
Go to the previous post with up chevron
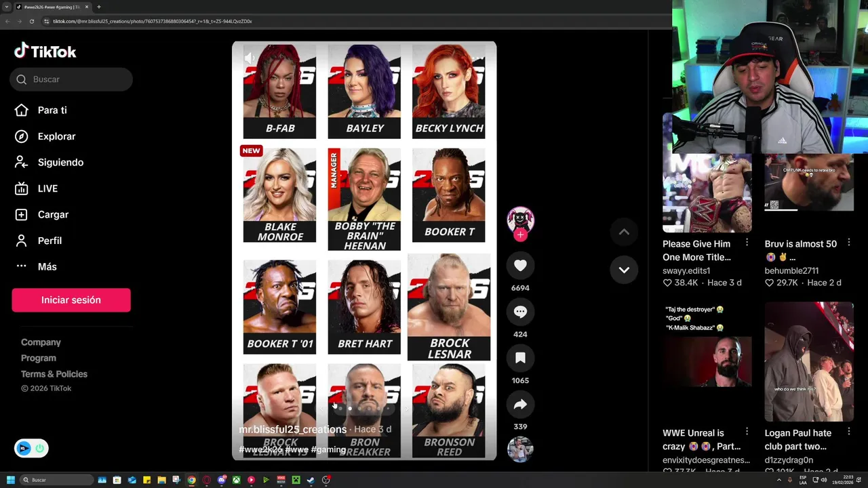(624, 232)
